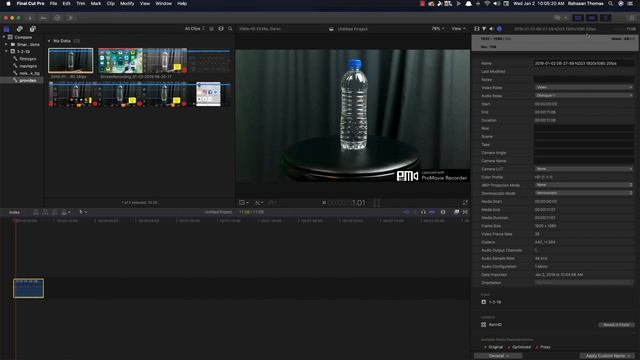640x360 pixels.
Task: Open the Info inspector tab icon
Action: pyautogui.click(x=499, y=29)
